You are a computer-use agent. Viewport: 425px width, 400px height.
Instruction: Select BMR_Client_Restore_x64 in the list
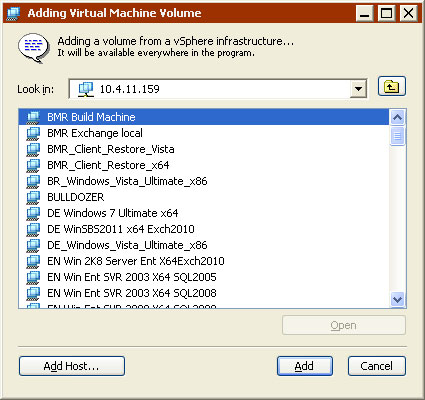pos(204,165)
